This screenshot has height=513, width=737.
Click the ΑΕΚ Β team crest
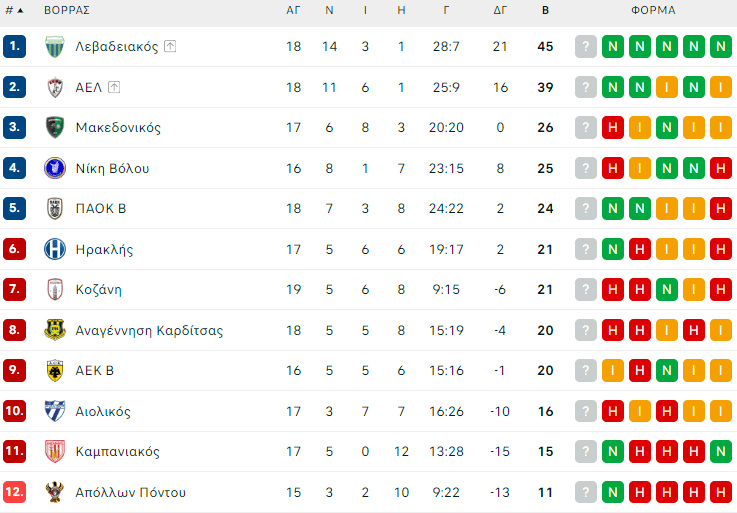click(55, 371)
